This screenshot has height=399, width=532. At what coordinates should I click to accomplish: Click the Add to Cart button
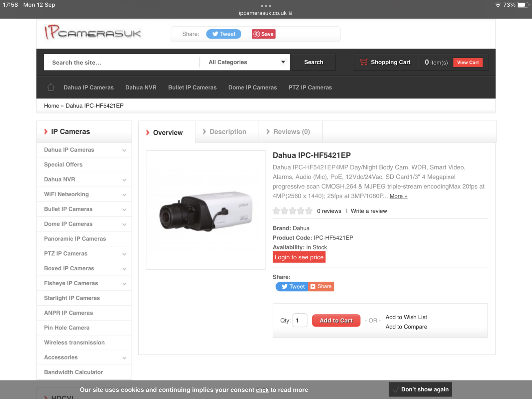pyautogui.click(x=336, y=321)
